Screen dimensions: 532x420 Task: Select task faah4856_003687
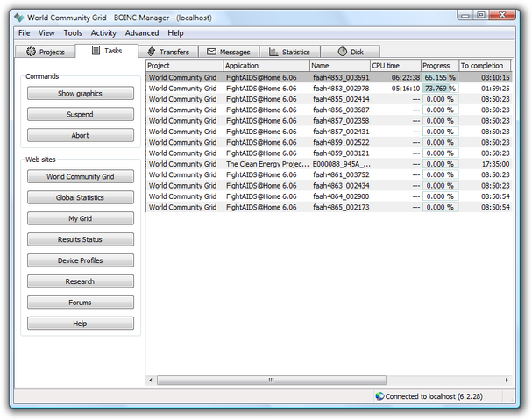point(329,110)
